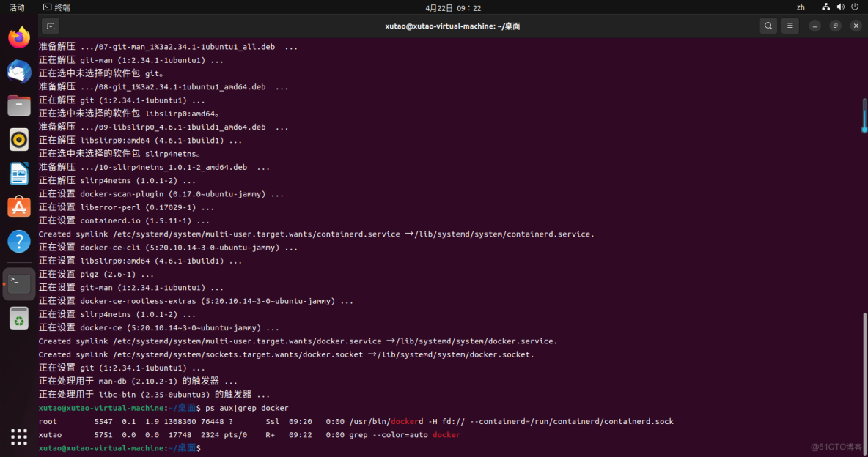This screenshot has height=457, width=868.
Task: Close the terminal window
Action: click(x=856, y=26)
